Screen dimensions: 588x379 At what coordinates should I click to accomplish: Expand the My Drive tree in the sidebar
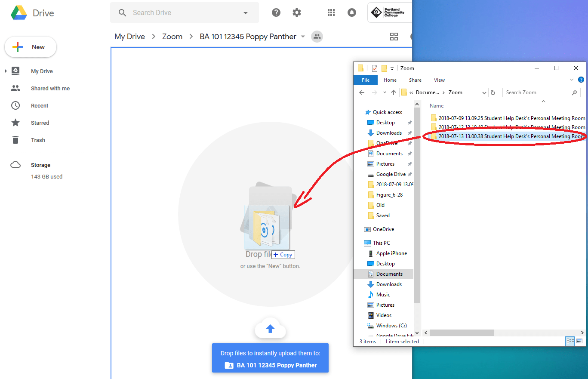click(6, 71)
